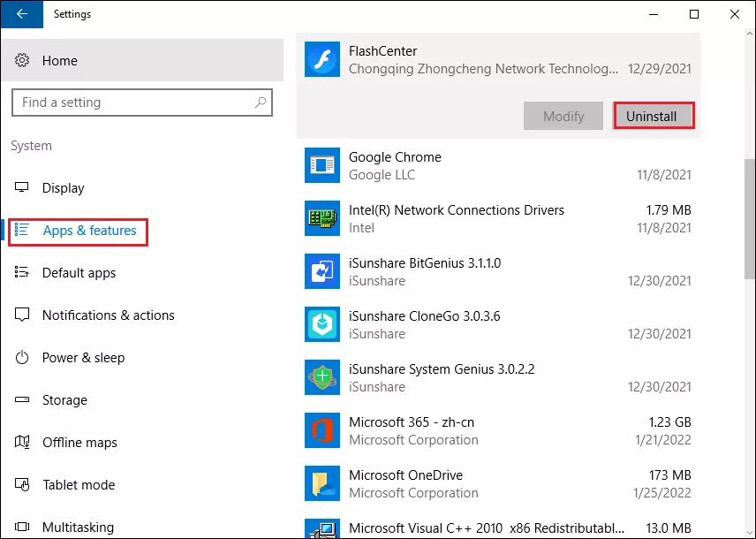Click the Multitasking icon
Screen dimensions: 756x539
22,527
